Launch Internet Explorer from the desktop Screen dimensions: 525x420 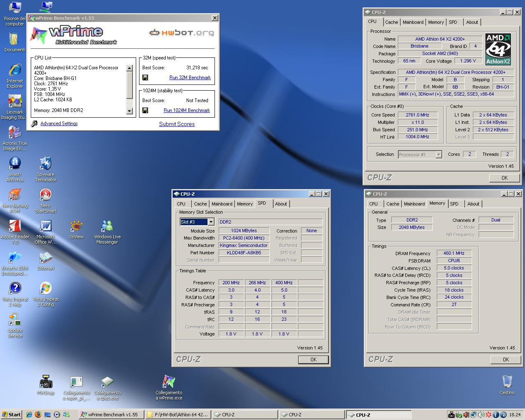pyautogui.click(x=15, y=76)
